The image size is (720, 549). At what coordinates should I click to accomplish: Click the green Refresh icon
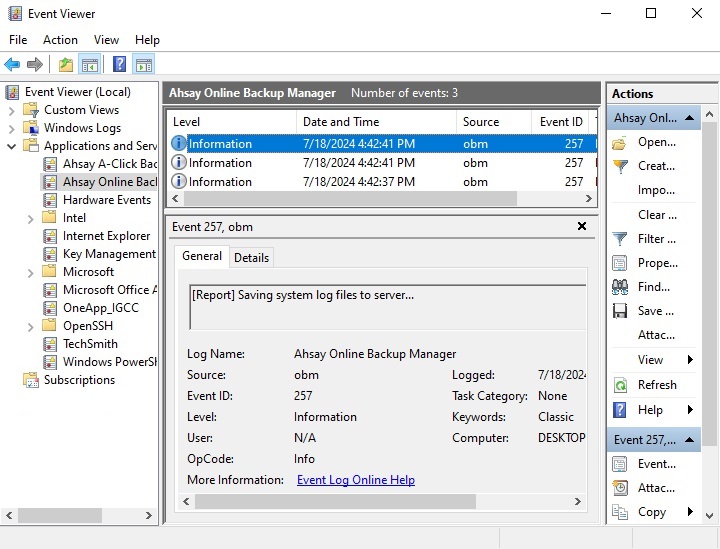(619, 385)
